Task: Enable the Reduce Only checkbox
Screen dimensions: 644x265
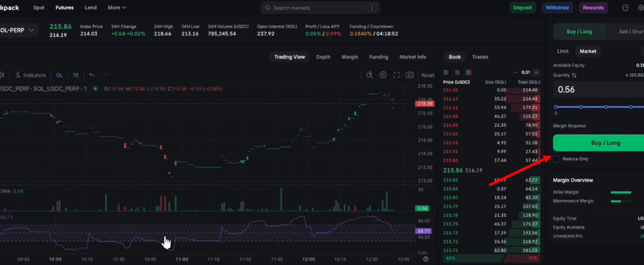Action: 557,159
